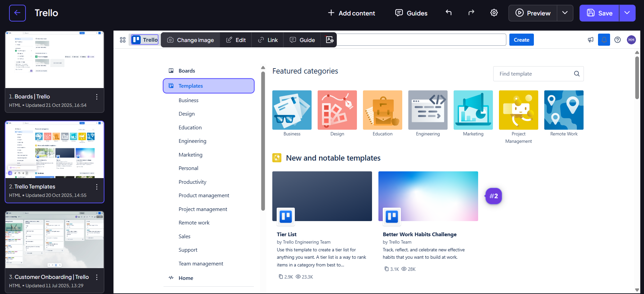The width and height of the screenshot is (644, 294).
Task: Choose Project management in the sidebar list
Action: tap(203, 209)
